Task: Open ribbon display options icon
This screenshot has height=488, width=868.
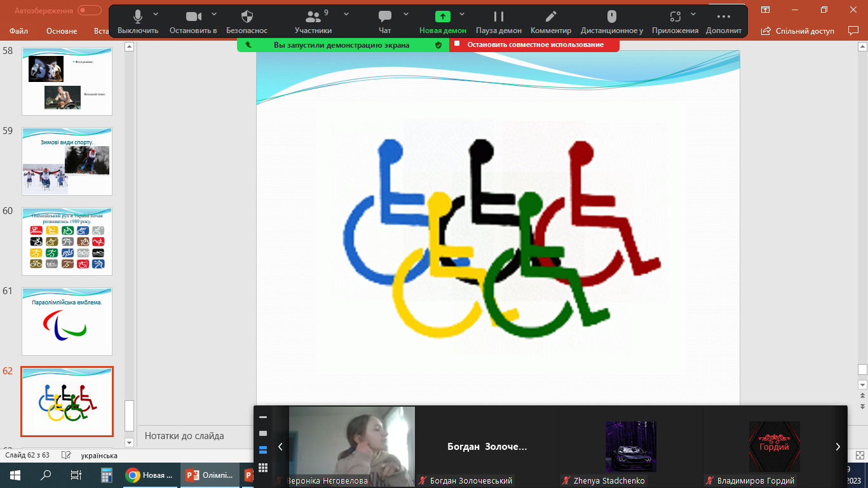Action: (766, 10)
